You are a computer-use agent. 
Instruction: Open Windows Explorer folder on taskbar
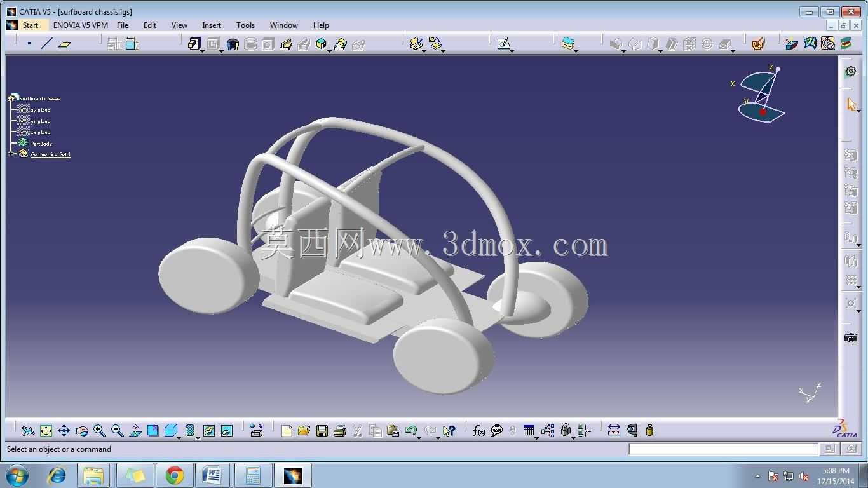coord(93,475)
